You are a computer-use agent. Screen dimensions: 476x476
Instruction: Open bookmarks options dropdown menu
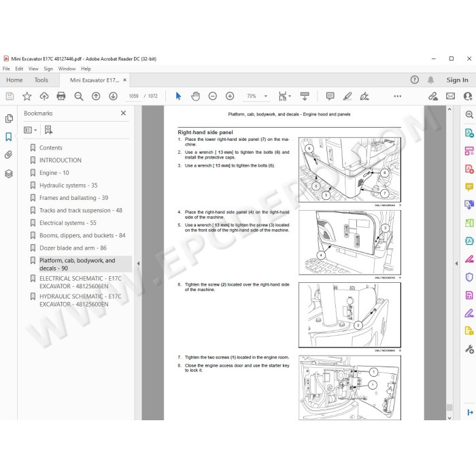click(x=31, y=130)
